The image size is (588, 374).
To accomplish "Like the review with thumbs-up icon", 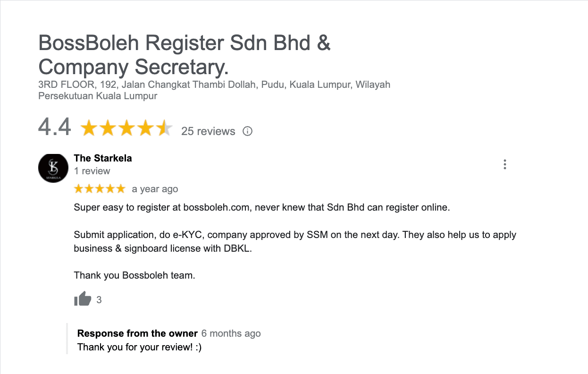I will pyautogui.click(x=83, y=299).
